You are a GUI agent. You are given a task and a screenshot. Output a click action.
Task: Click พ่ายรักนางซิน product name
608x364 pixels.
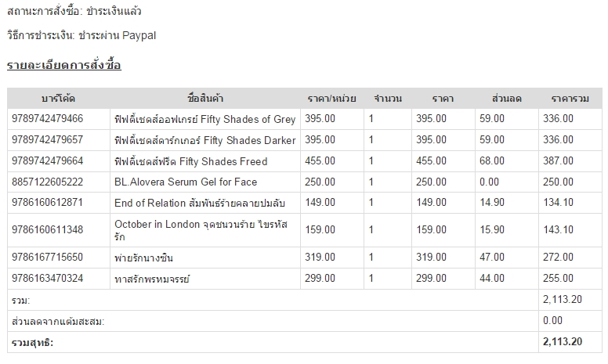tap(143, 258)
